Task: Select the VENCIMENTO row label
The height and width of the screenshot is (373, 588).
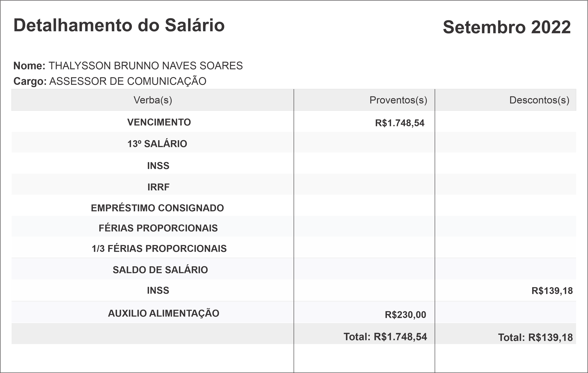Action: [x=159, y=122]
